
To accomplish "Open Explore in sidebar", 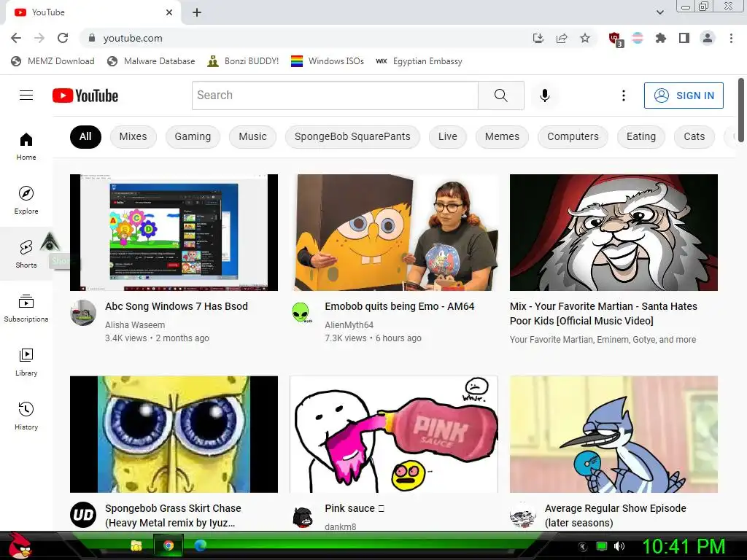I will (26, 200).
